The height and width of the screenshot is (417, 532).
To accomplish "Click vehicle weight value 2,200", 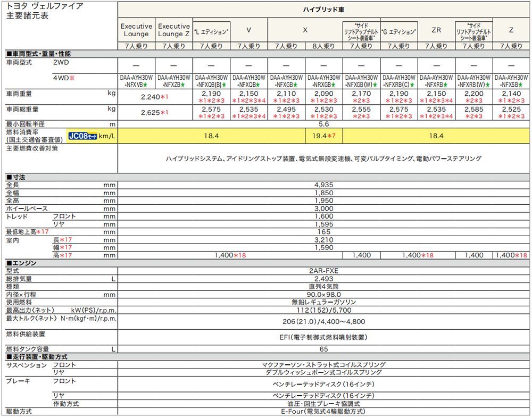I will pos(473,94).
